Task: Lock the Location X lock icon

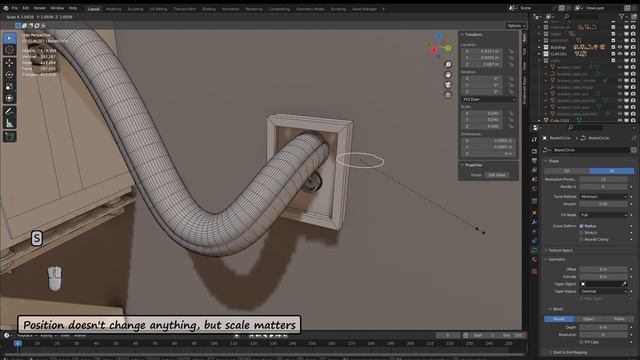Action: (x=511, y=51)
